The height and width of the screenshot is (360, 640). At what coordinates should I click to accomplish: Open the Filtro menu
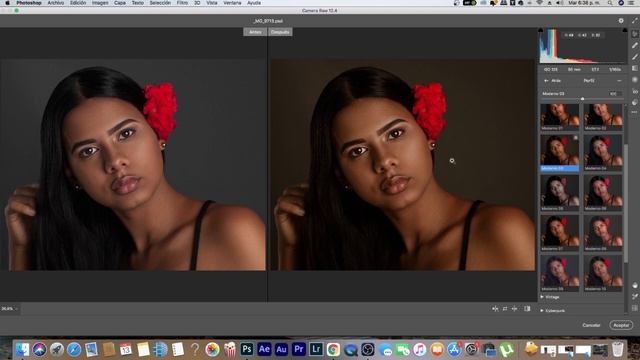click(182, 3)
